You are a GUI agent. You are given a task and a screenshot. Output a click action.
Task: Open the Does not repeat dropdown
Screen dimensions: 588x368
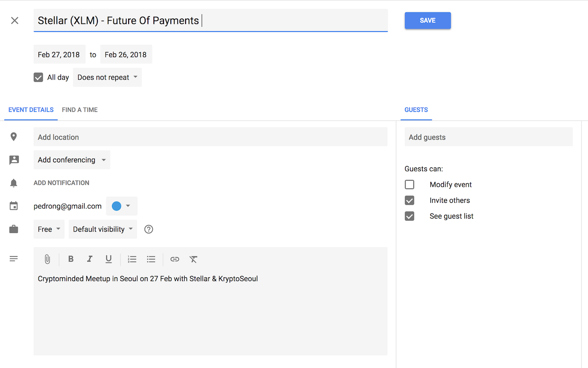pos(107,77)
